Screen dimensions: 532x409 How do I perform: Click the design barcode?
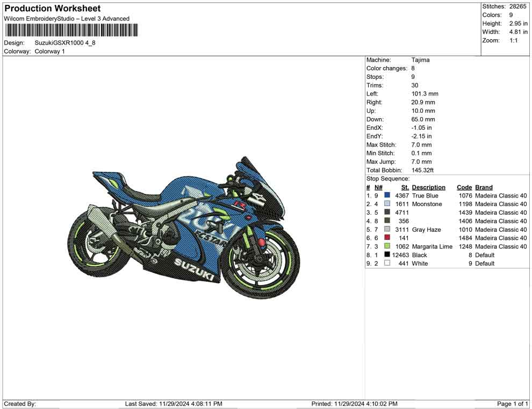[x=71, y=31]
